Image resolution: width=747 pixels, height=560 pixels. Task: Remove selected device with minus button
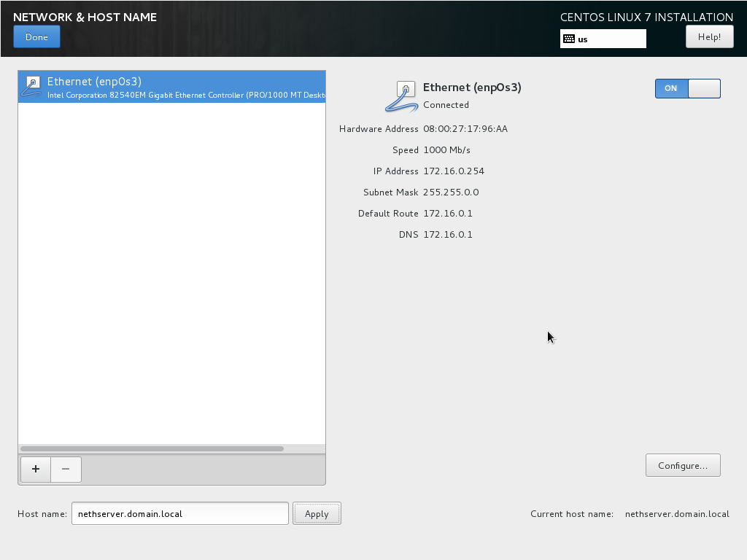click(66, 469)
